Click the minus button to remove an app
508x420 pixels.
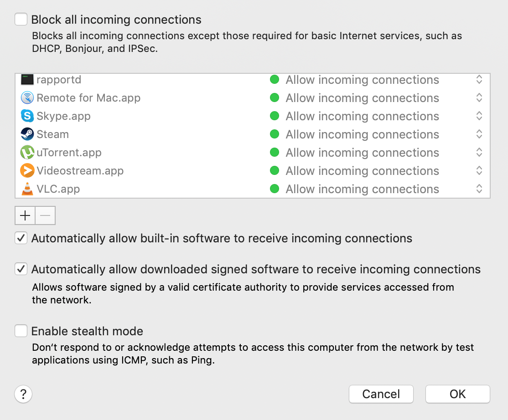pyautogui.click(x=45, y=215)
